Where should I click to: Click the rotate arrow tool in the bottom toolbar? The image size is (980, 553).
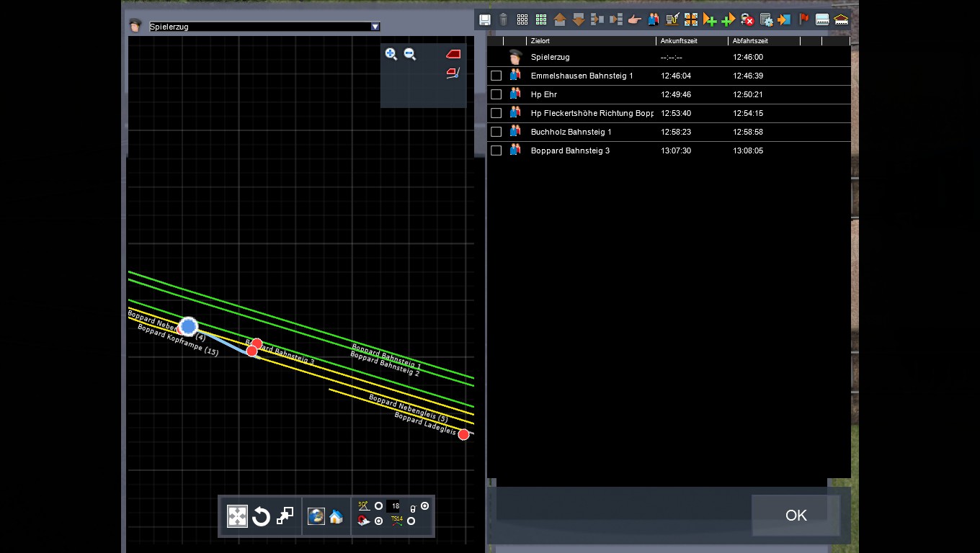point(261,516)
